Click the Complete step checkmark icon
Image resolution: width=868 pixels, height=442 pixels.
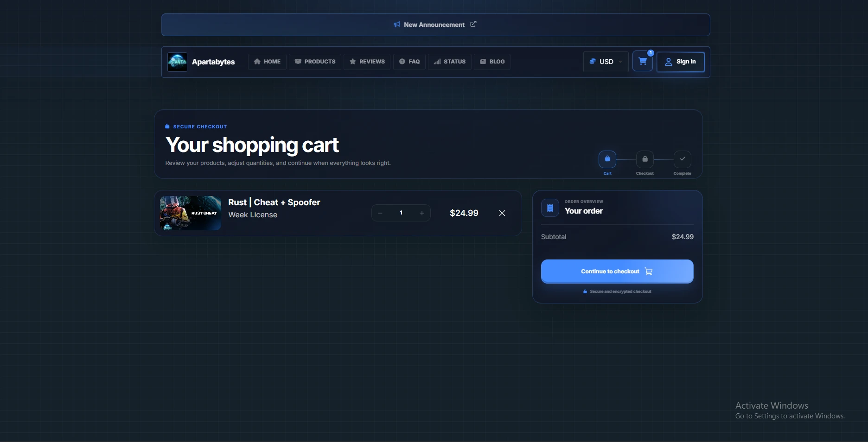point(683,159)
